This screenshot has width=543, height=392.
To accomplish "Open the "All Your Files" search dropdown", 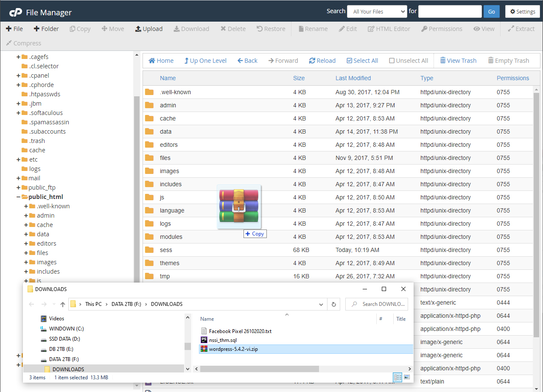I will pyautogui.click(x=377, y=11).
